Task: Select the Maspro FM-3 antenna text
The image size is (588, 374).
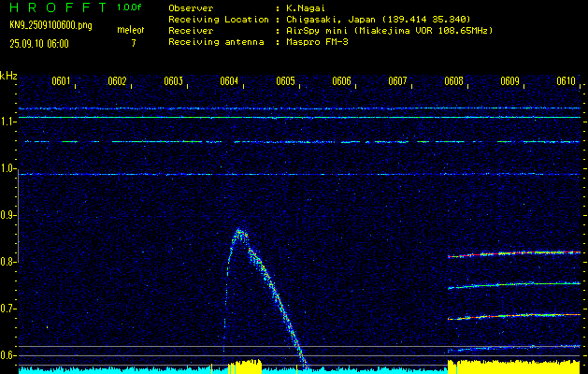Action: click(317, 42)
